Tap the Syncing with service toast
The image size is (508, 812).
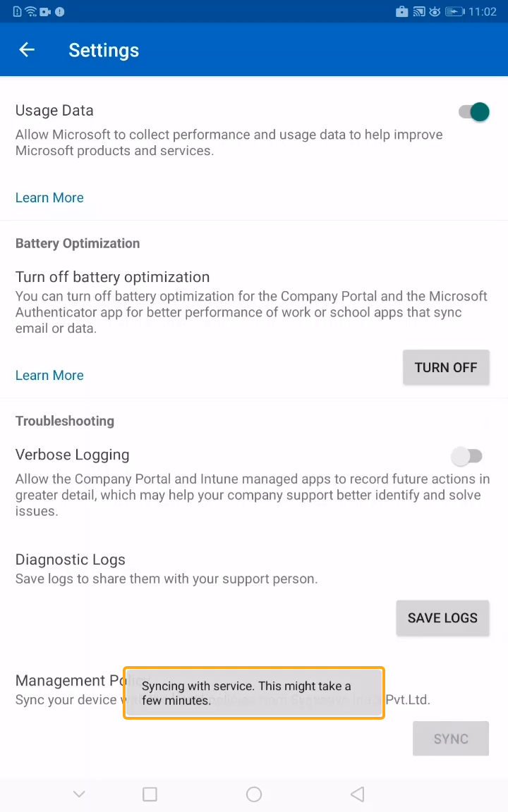(x=254, y=693)
